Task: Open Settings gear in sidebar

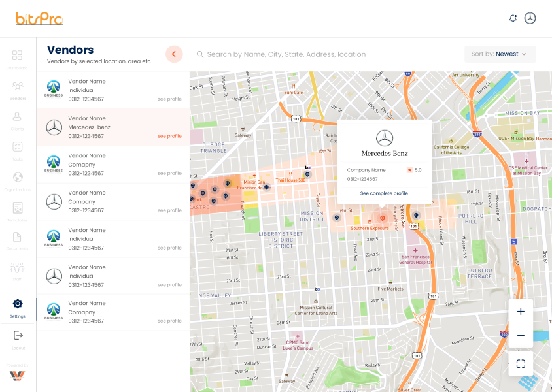Action: pos(18,303)
